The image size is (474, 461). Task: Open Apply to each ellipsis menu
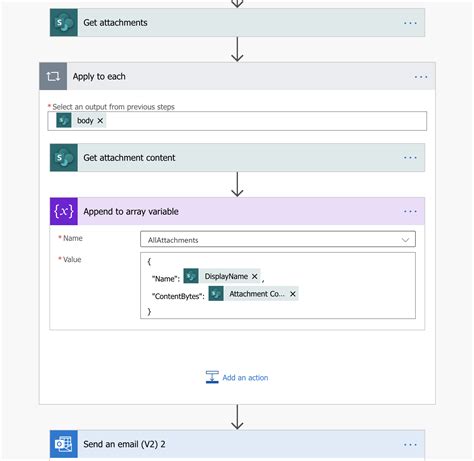pyautogui.click(x=421, y=77)
